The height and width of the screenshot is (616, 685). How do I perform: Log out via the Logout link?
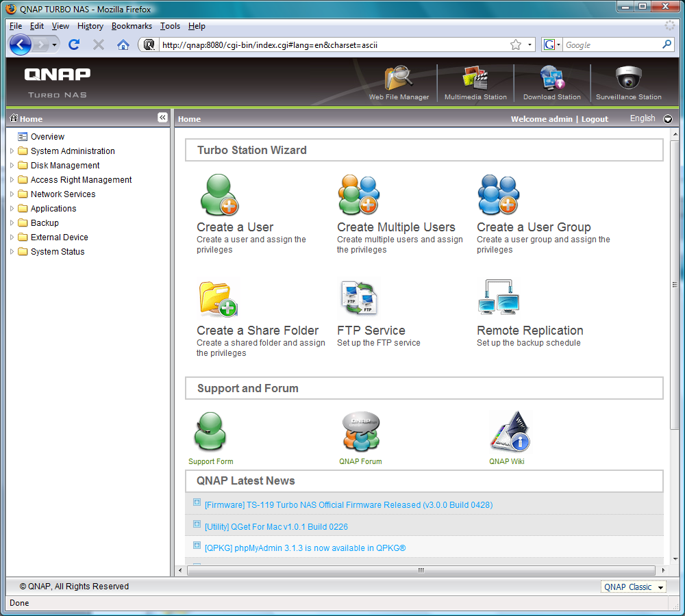tap(595, 119)
